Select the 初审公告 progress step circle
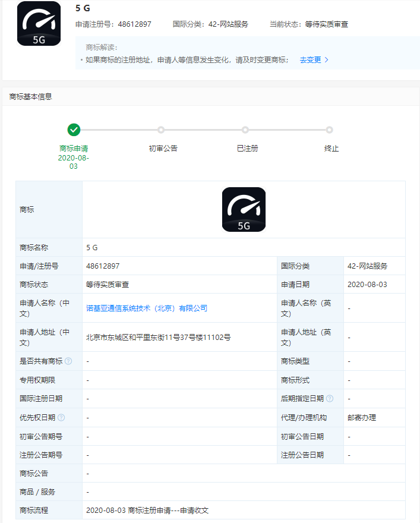The image size is (420, 523). (x=161, y=130)
